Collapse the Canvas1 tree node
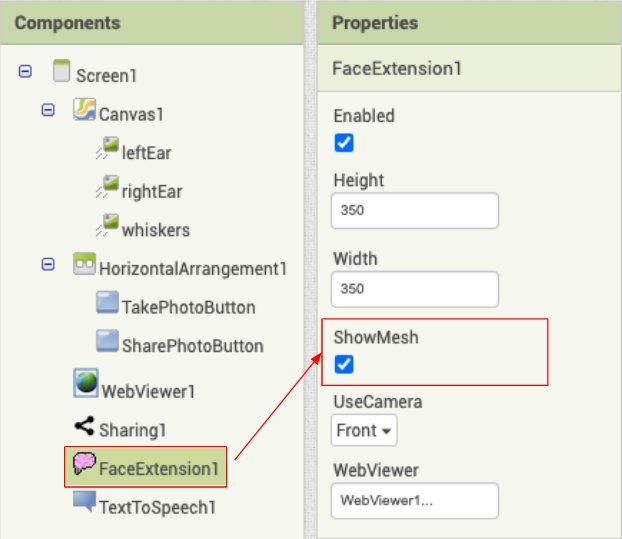 tap(48, 110)
